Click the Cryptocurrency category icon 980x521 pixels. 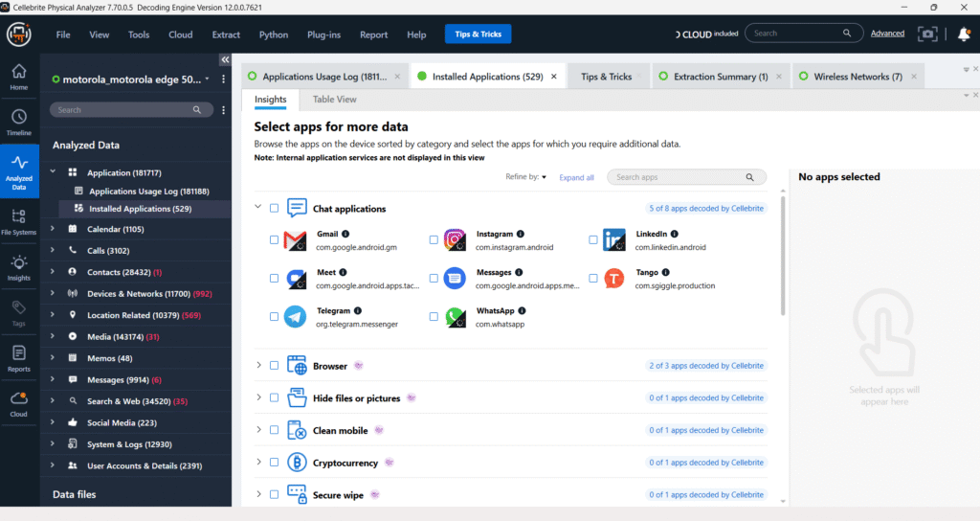click(x=297, y=463)
